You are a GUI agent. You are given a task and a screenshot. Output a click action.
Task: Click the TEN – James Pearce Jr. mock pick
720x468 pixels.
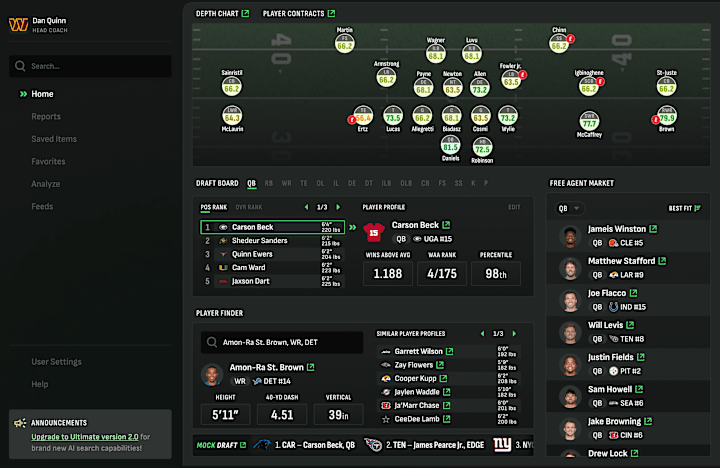pos(424,445)
